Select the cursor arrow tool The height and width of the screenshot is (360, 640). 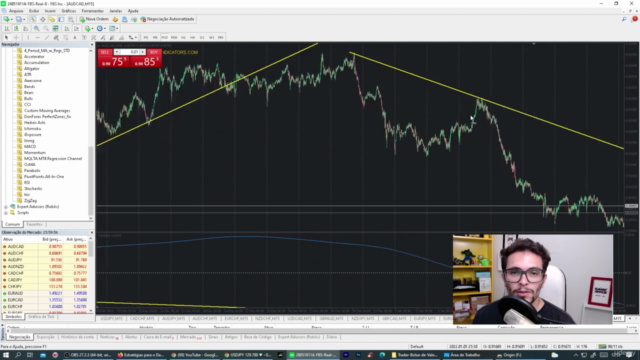tap(6, 37)
